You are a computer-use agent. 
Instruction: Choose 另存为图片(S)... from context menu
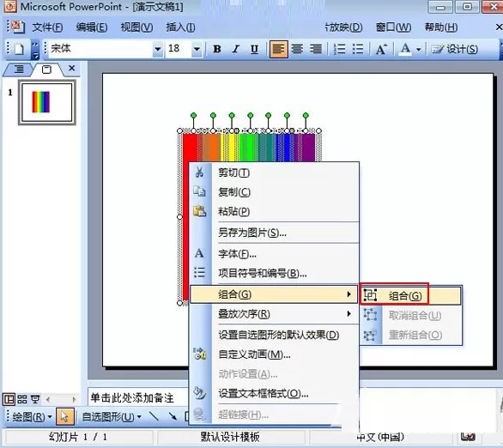click(x=274, y=233)
